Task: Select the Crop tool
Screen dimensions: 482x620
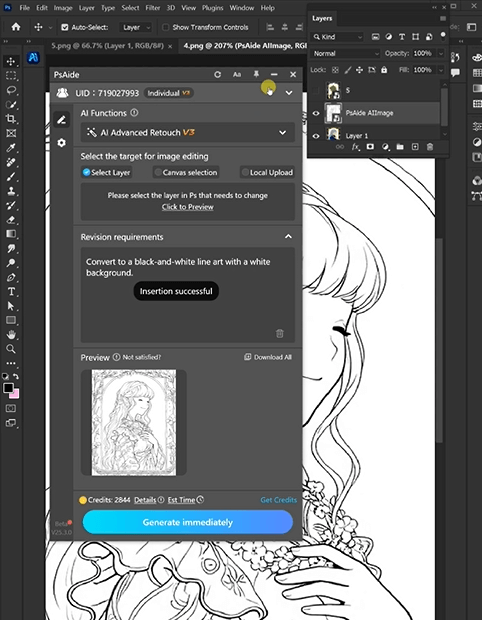Action: pos(11,119)
